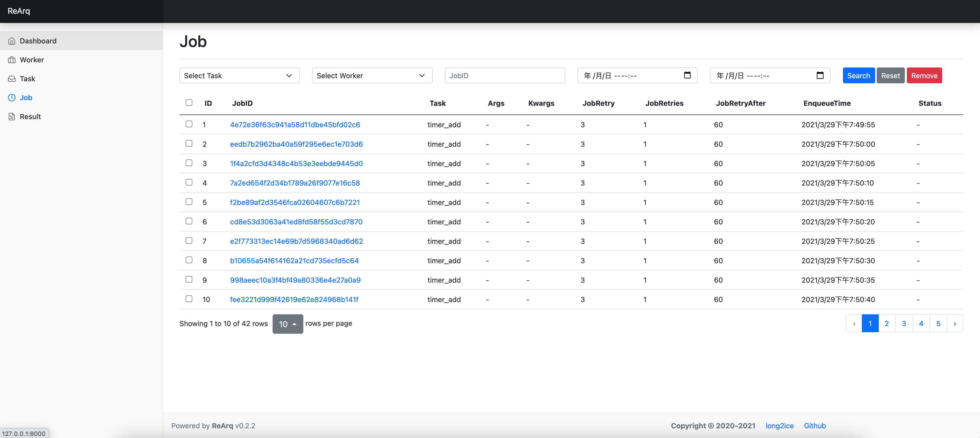Screen dimensions: 980x438
Task: Expand the Select Task dropdown
Action: [239, 76]
